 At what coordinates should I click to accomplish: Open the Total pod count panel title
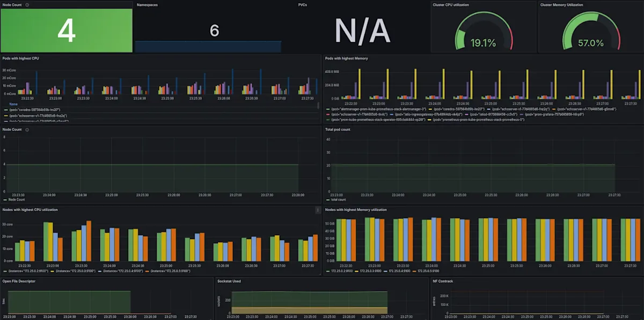point(338,129)
